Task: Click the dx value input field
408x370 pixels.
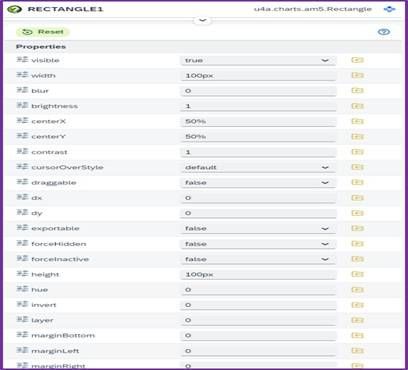Action: pyautogui.click(x=258, y=198)
